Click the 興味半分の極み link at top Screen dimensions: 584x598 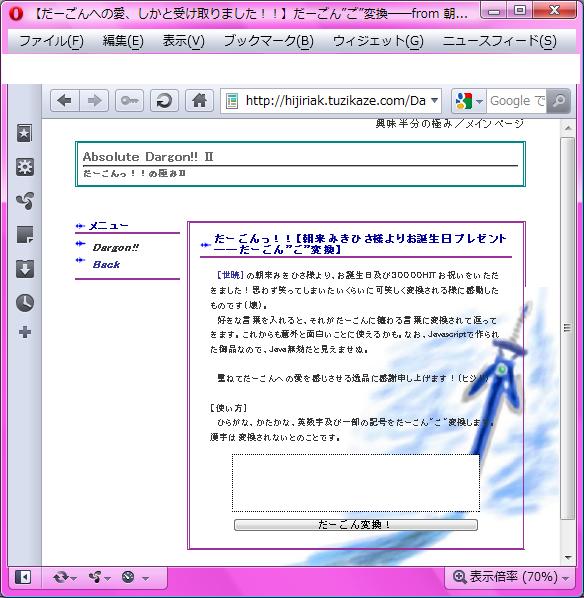[413, 124]
